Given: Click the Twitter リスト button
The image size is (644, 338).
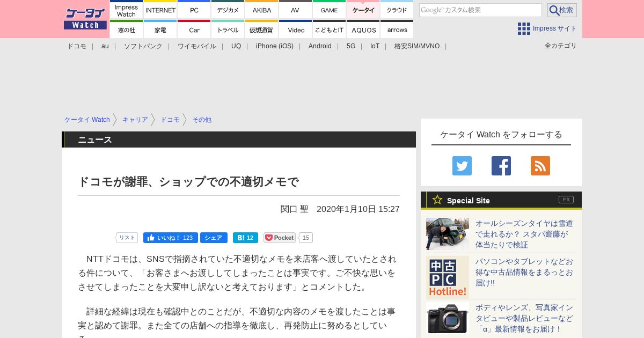Looking at the screenshot, I should (x=127, y=238).
